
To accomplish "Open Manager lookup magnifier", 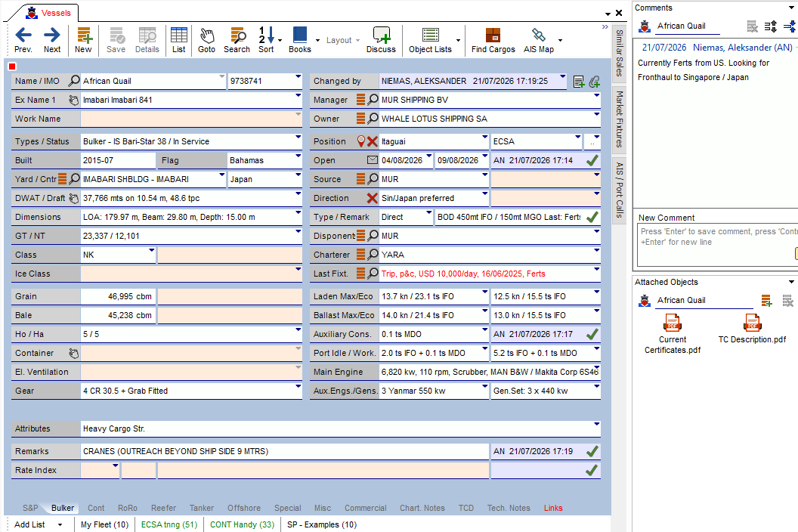I will coord(373,99).
